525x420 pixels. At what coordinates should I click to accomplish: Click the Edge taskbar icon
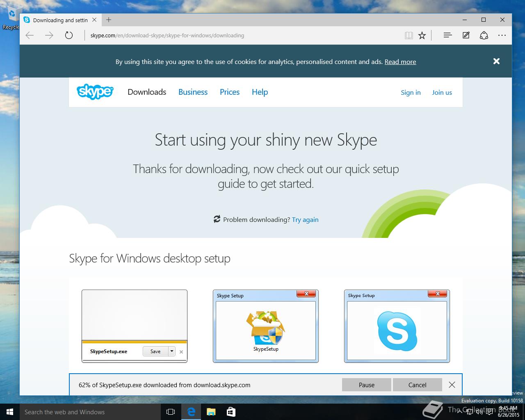coord(191,412)
